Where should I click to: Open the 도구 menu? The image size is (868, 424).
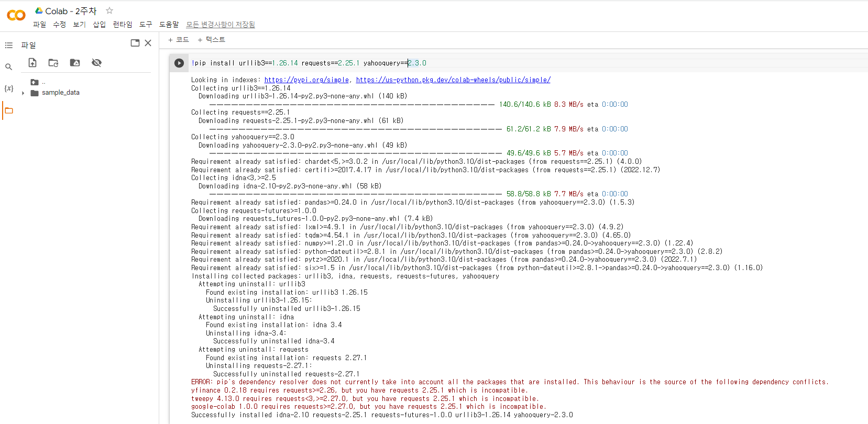click(146, 25)
